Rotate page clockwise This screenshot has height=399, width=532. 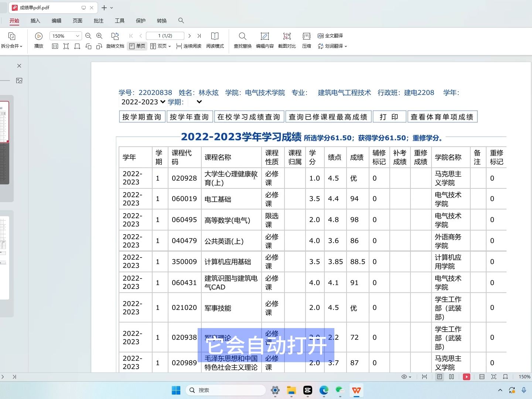[99, 46]
